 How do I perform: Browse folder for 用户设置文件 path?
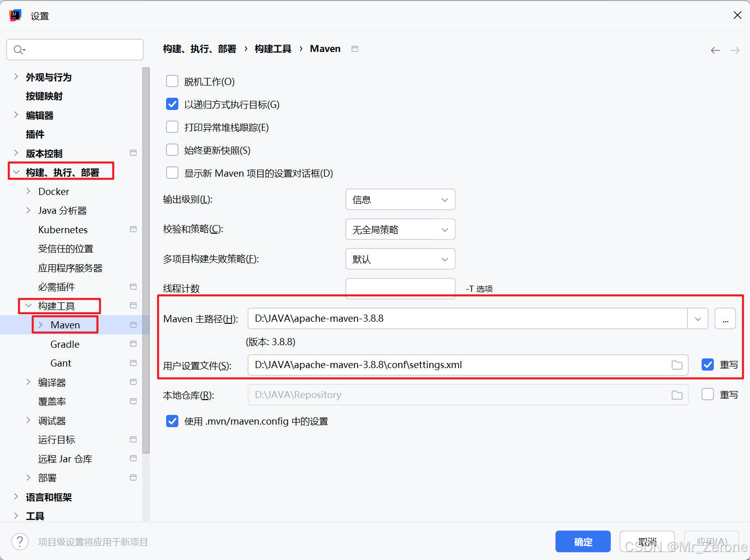pyautogui.click(x=677, y=365)
